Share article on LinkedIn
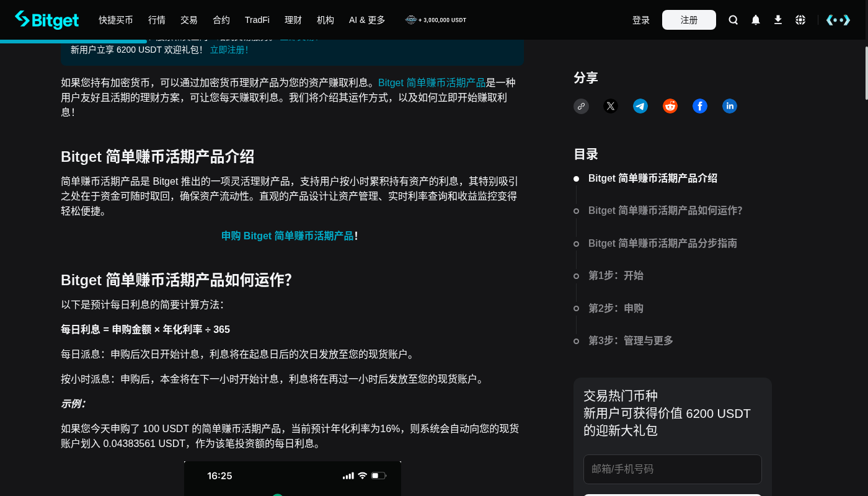 730,106
